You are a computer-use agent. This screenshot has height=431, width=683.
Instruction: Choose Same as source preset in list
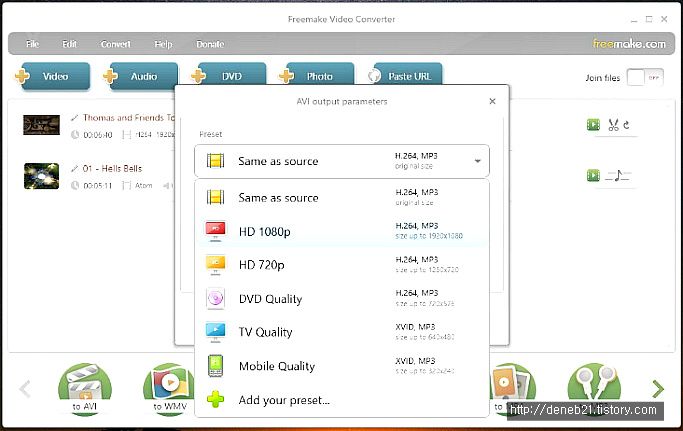342,198
